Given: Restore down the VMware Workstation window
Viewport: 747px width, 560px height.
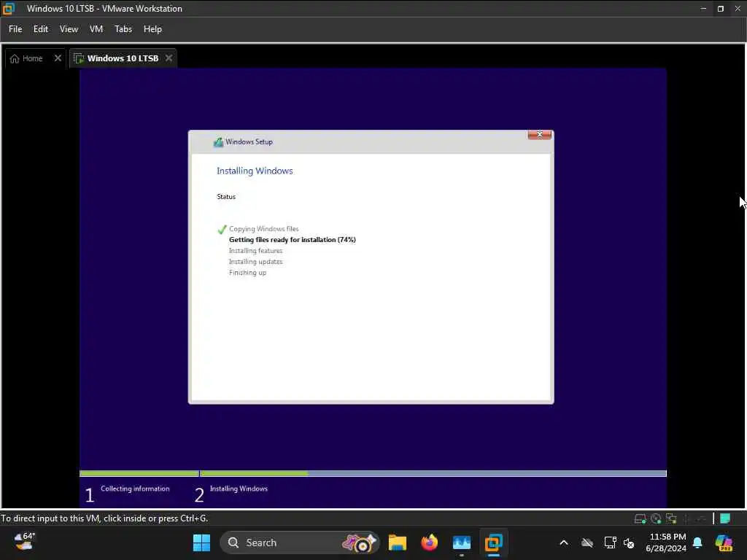Looking at the screenshot, I should tap(720, 9).
